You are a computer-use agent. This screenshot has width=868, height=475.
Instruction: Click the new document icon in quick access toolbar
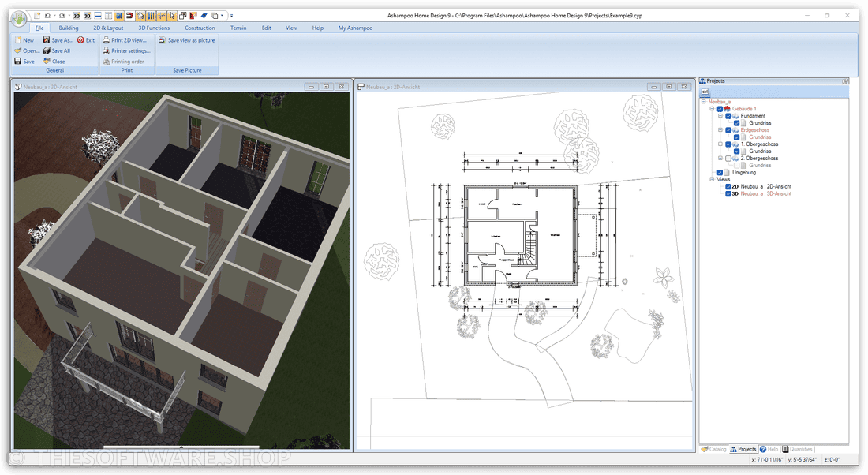click(37, 16)
